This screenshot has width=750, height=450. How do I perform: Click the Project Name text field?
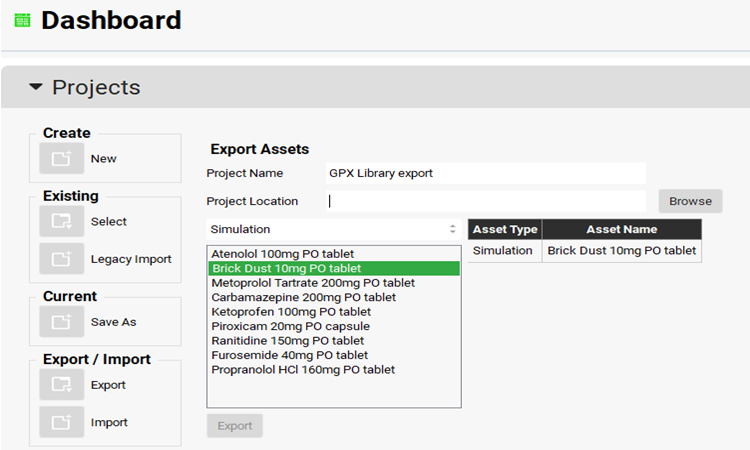pyautogui.click(x=486, y=173)
